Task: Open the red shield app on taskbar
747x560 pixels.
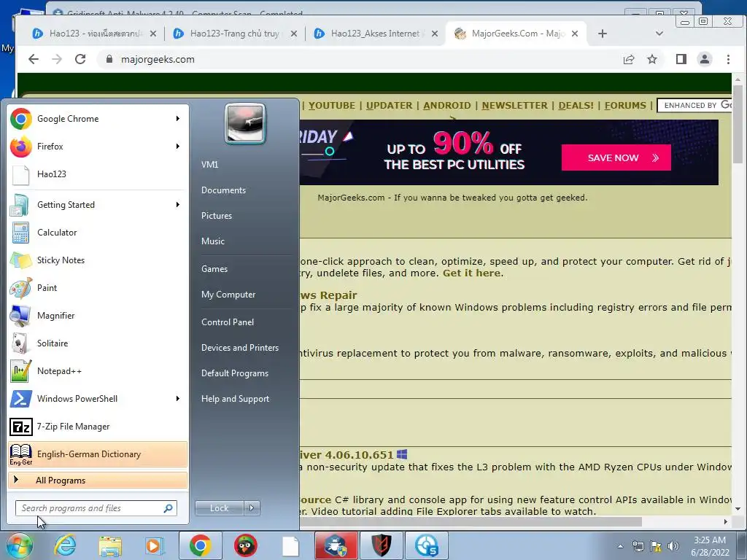Action: coord(381,545)
